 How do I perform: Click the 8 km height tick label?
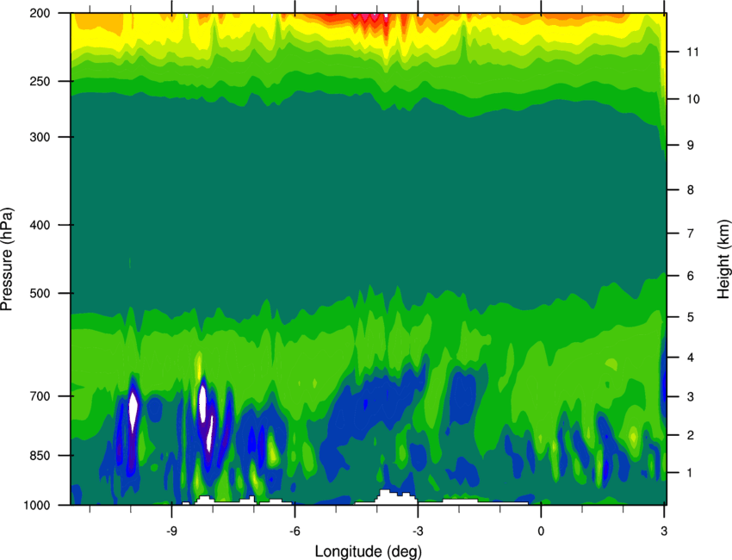click(x=691, y=190)
